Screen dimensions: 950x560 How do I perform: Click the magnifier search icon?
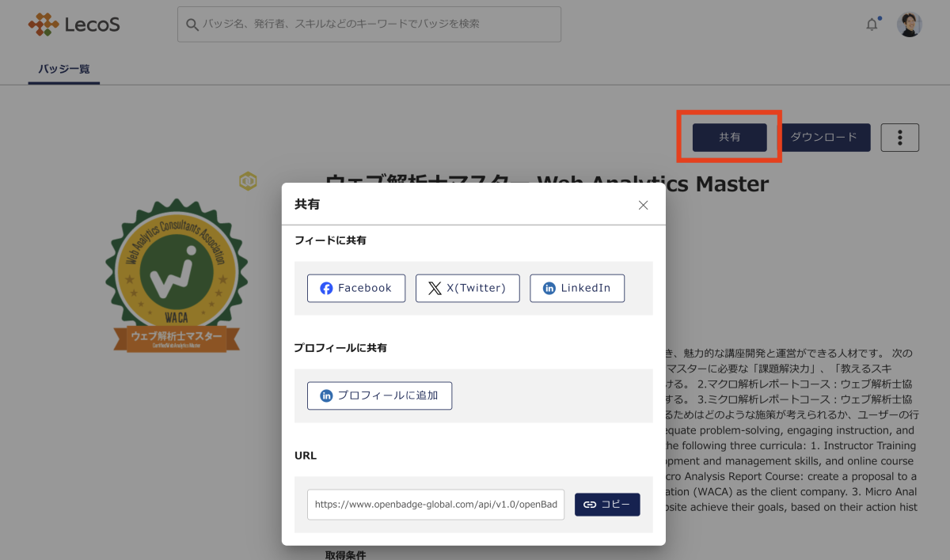pyautogui.click(x=192, y=25)
